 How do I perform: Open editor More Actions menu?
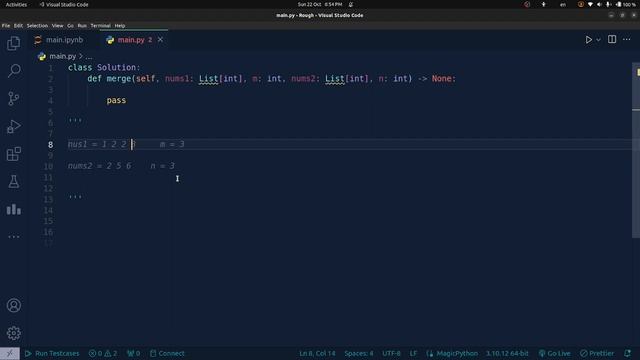click(x=627, y=40)
